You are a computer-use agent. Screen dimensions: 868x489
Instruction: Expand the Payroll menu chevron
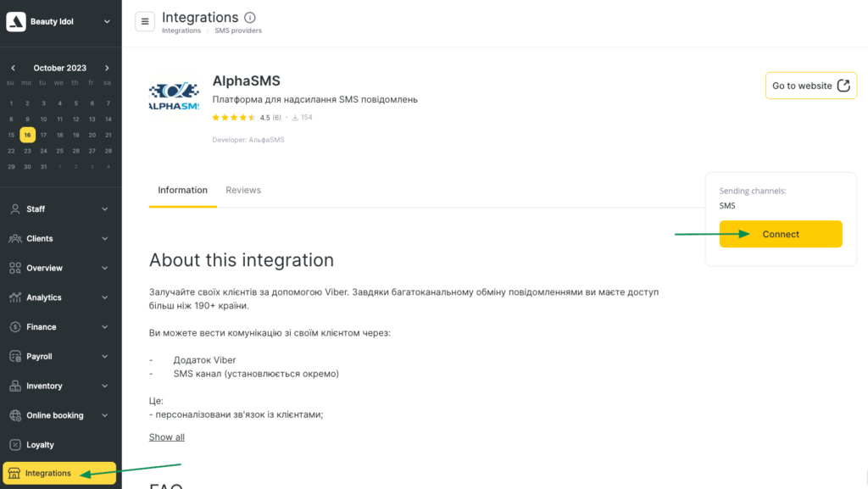(x=105, y=357)
